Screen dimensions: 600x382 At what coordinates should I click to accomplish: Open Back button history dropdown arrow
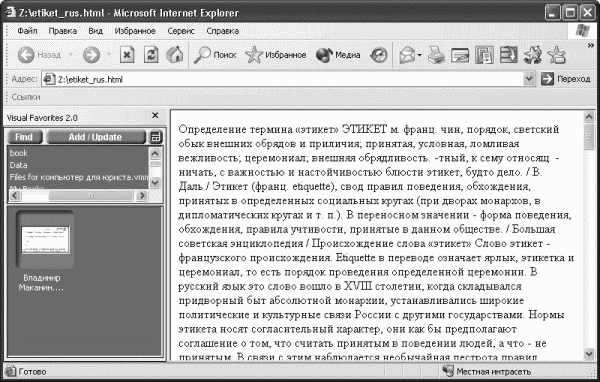coord(71,55)
